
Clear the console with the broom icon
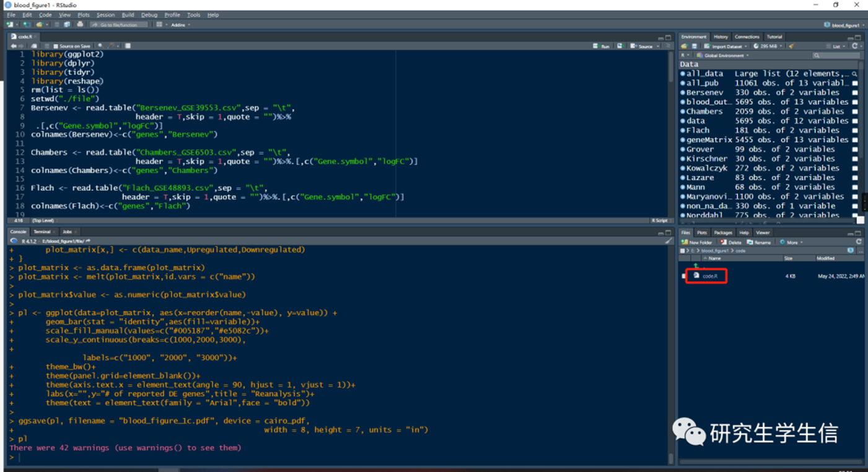[x=668, y=241]
